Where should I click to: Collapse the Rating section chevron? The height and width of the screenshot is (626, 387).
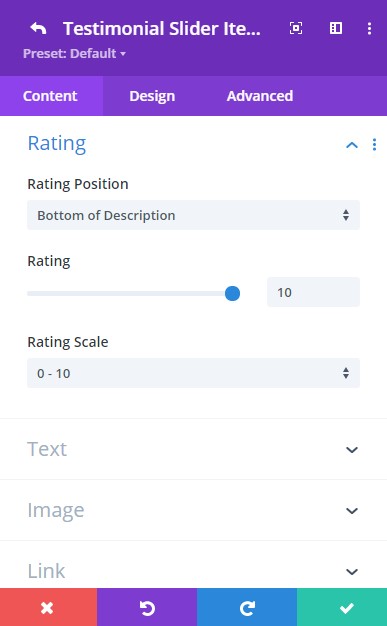point(352,145)
